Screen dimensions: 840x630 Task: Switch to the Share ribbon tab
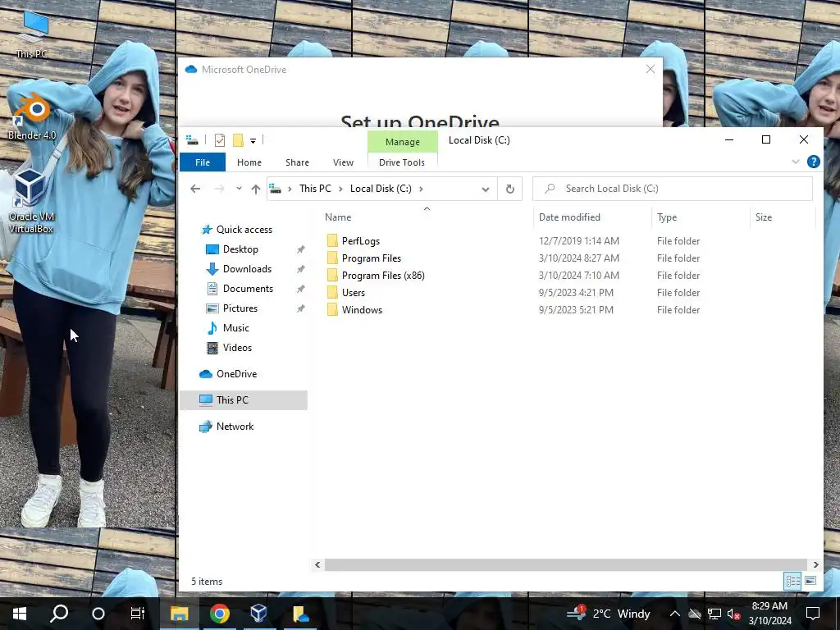pyautogui.click(x=297, y=162)
